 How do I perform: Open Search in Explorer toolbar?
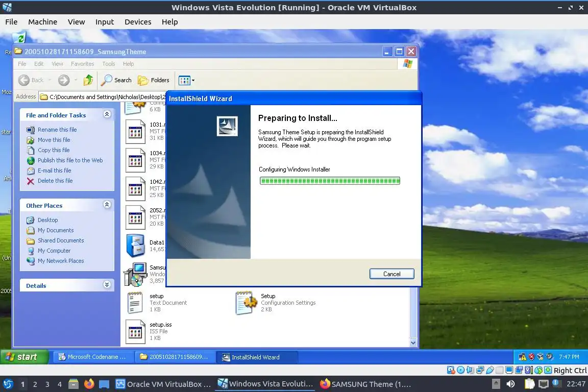click(x=117, y=80)
